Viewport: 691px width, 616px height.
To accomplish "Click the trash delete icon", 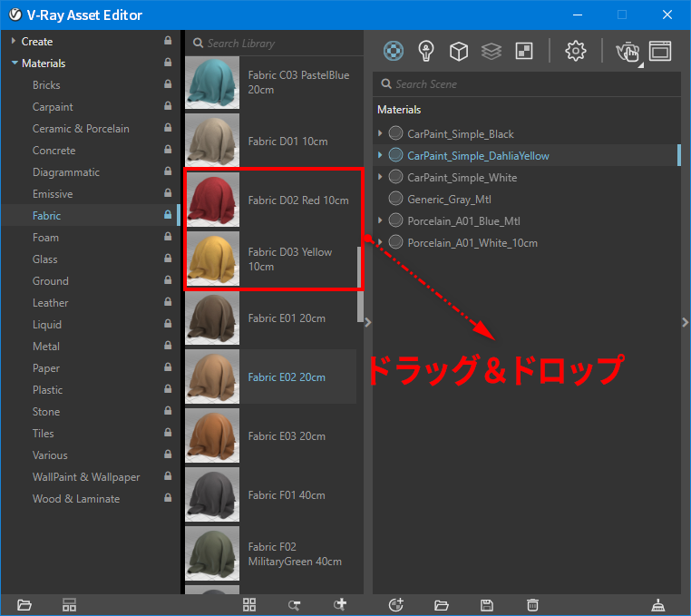I will (x=532, y=604).
